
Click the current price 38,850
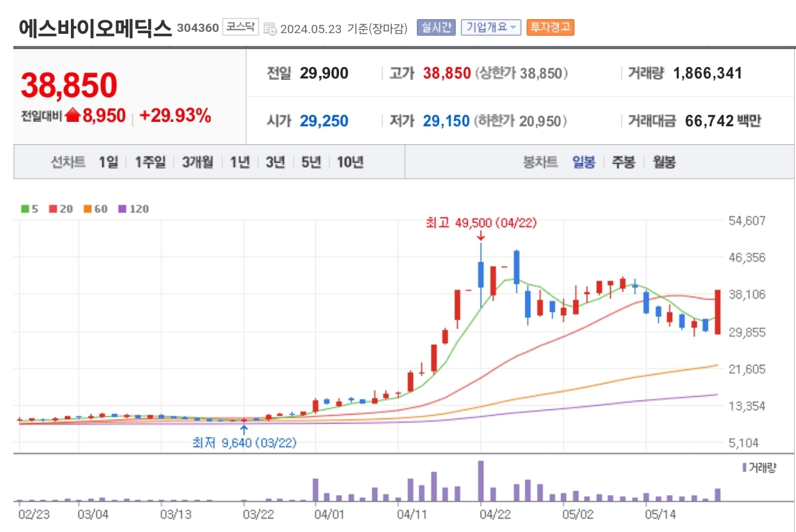[x=69, y=84]
